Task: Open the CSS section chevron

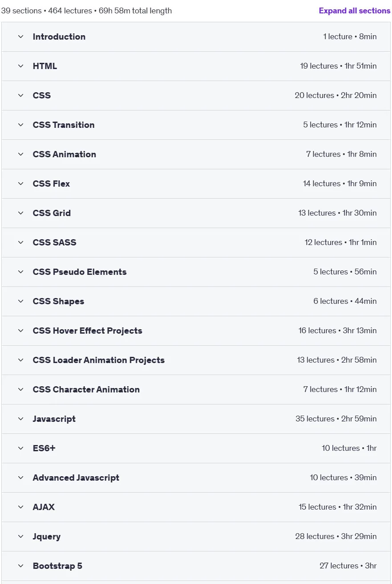Action: (x=20, y=95)
